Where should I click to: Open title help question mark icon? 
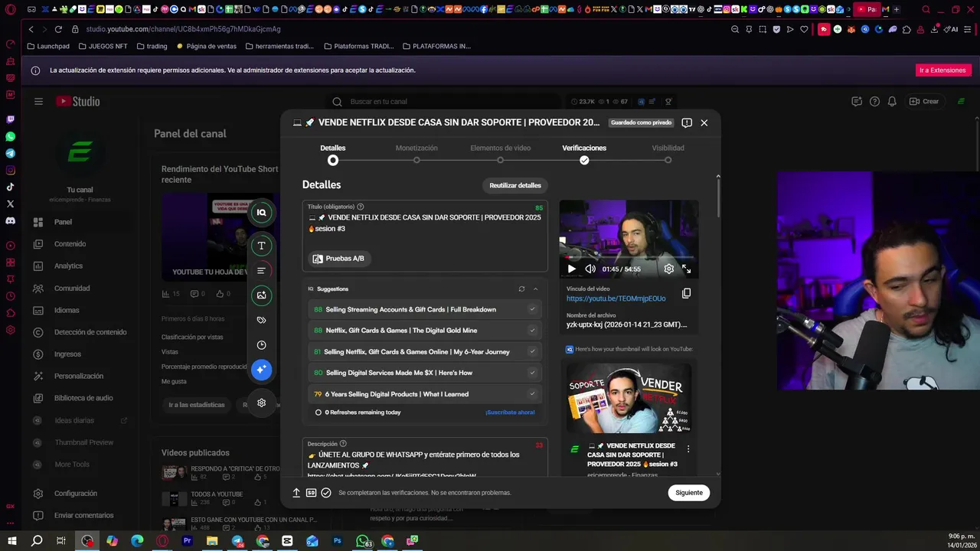coord(361,207)
